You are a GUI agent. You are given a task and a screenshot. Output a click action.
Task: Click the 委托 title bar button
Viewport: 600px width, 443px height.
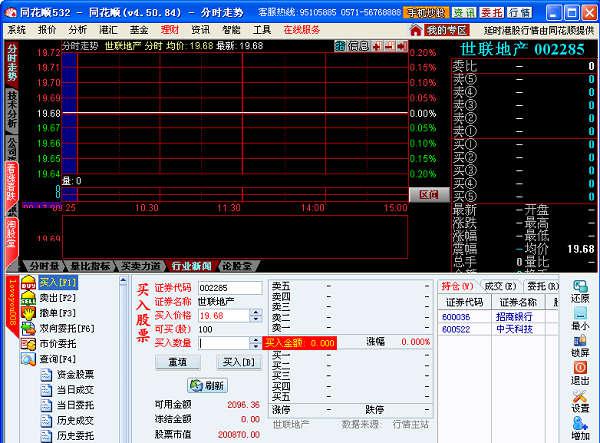[x=492, y=13]
